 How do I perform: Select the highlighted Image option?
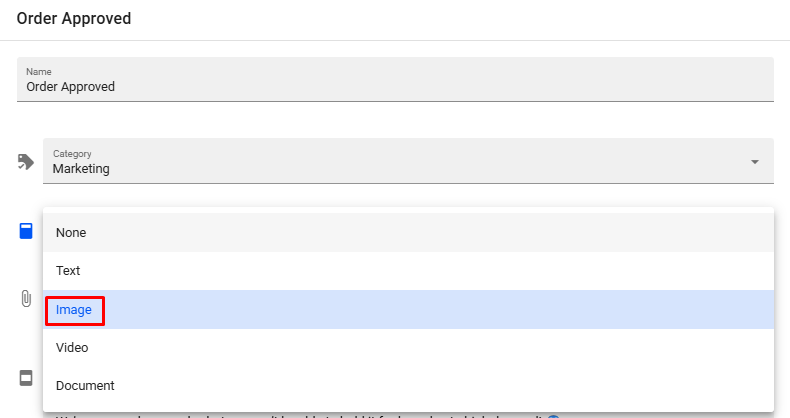(x=74, y=310)
